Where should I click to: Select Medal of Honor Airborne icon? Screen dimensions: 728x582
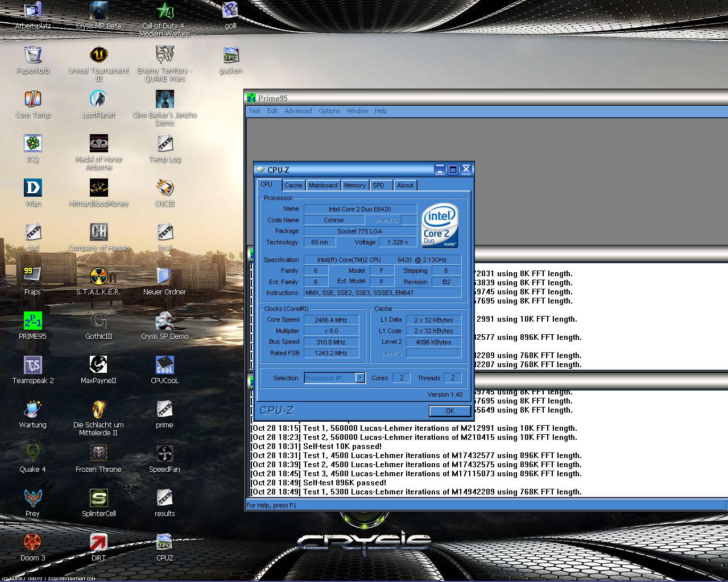tap(99, 143)
